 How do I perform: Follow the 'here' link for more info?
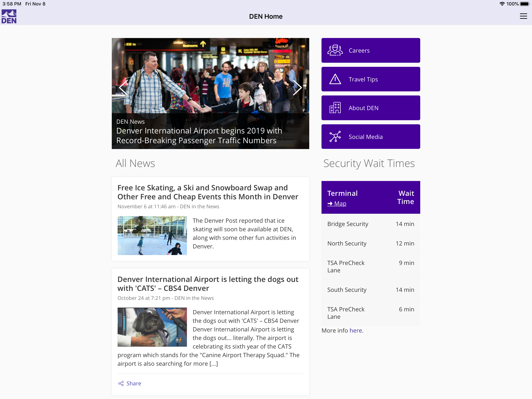point(356,330)
